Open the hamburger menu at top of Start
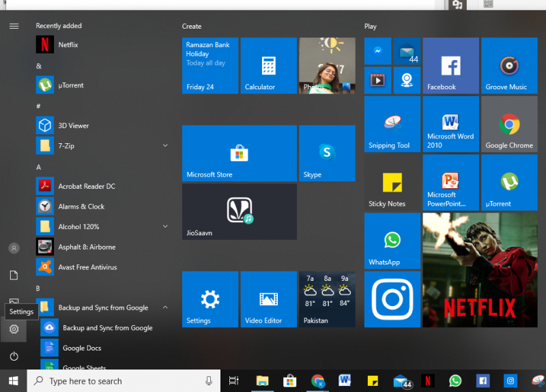 pyautogui.click(x=14, y=26)
